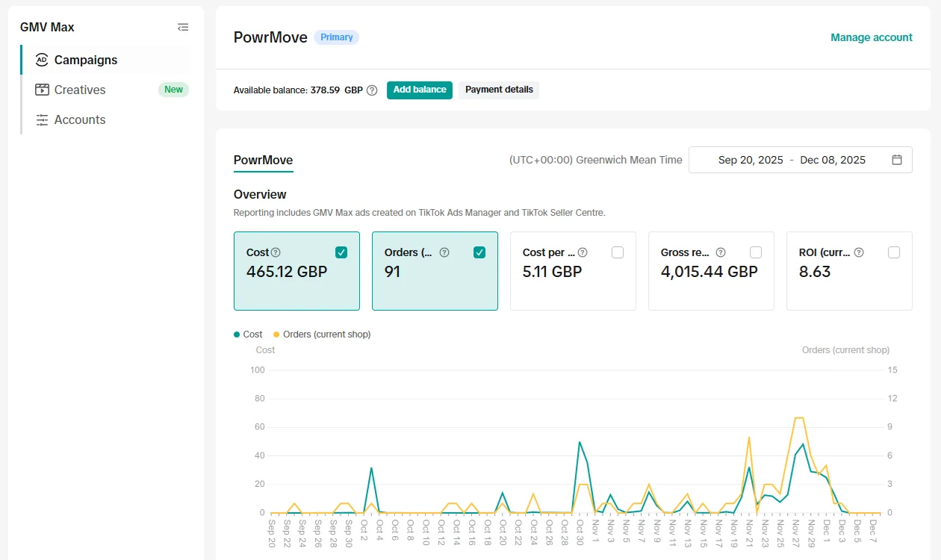Click the Dec 7 x-axis date label
The image size is (941, 560).
click(872, 531)
